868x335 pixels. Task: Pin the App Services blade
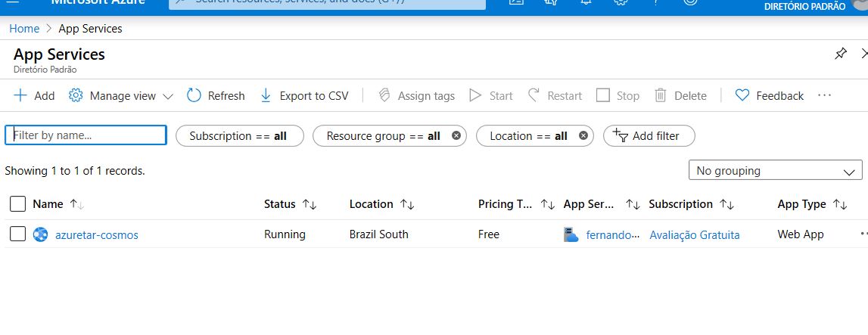pyautogui.click(x=840, y=54)
